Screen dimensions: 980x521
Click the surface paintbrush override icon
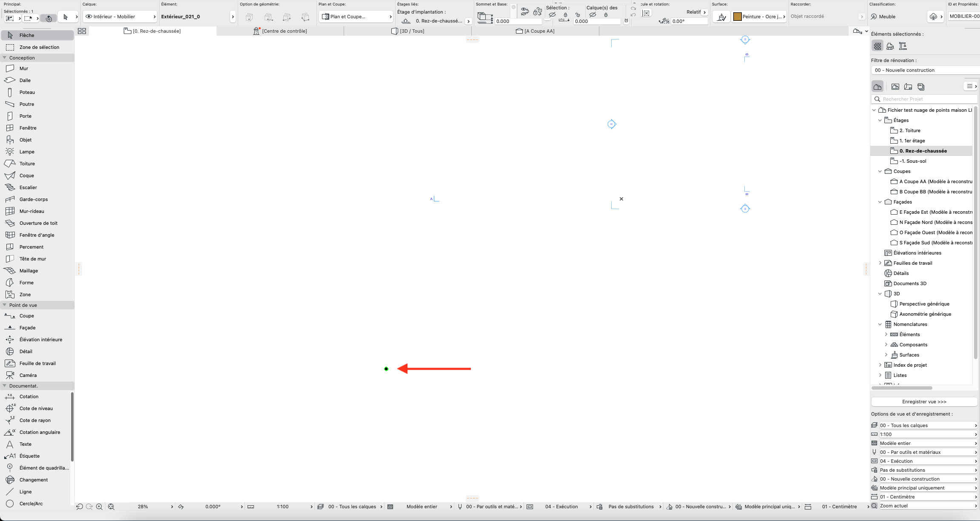[721, 17]
